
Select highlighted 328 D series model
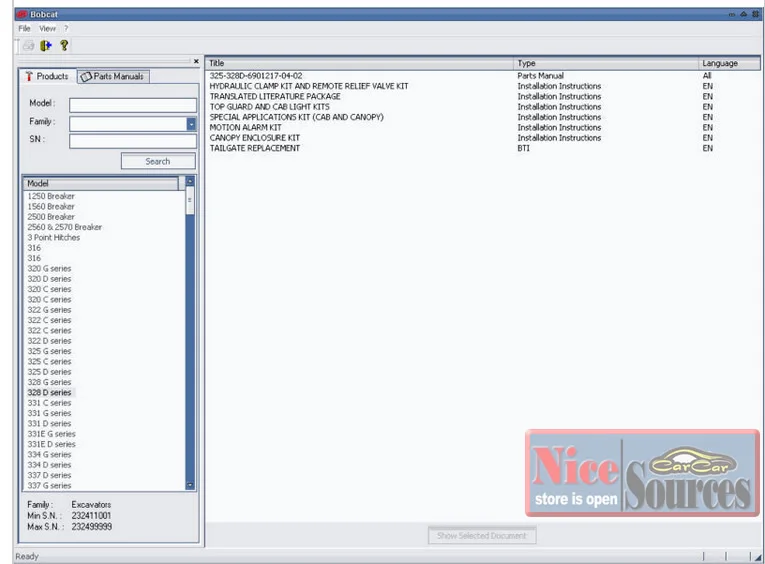click(49, 392)
